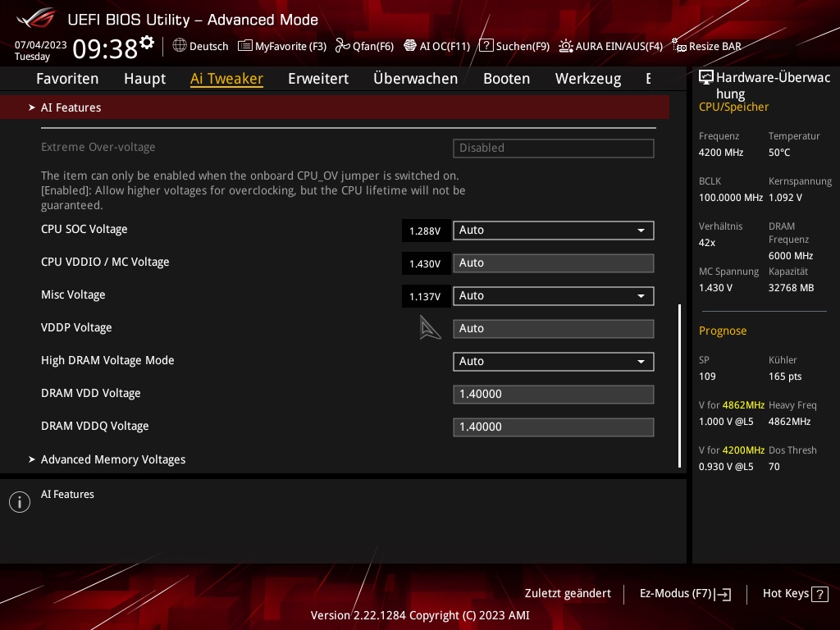Click Zuletzt geändert
Image resolution: width=840 pixels, height=630 pixels.
568,594
